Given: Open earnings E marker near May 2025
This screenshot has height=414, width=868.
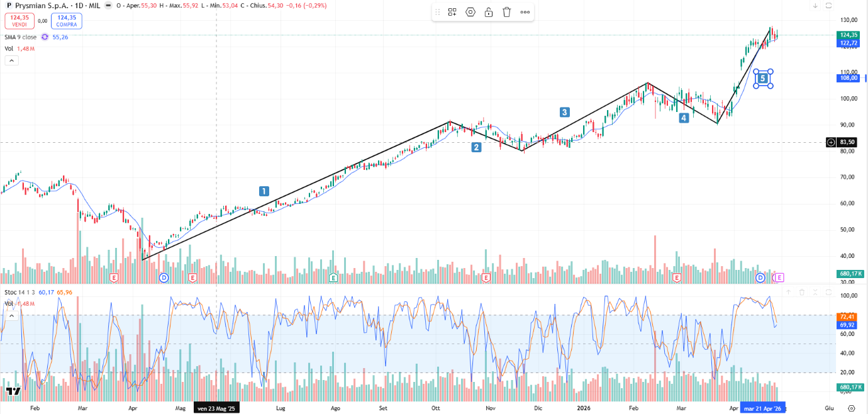Looking at the screenshot, I should point(193,277).
